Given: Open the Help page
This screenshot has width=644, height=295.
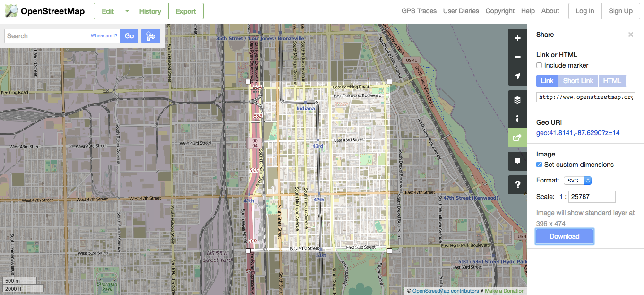Looking at the screenshot, I should 528,11.
